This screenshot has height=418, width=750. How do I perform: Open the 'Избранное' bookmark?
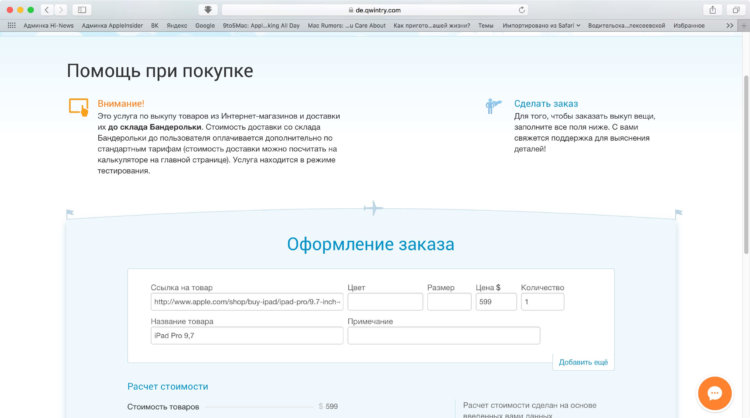689,25
